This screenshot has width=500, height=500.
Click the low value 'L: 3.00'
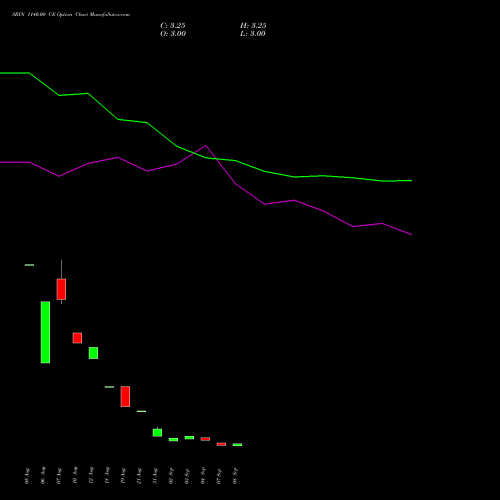[253, 34]
